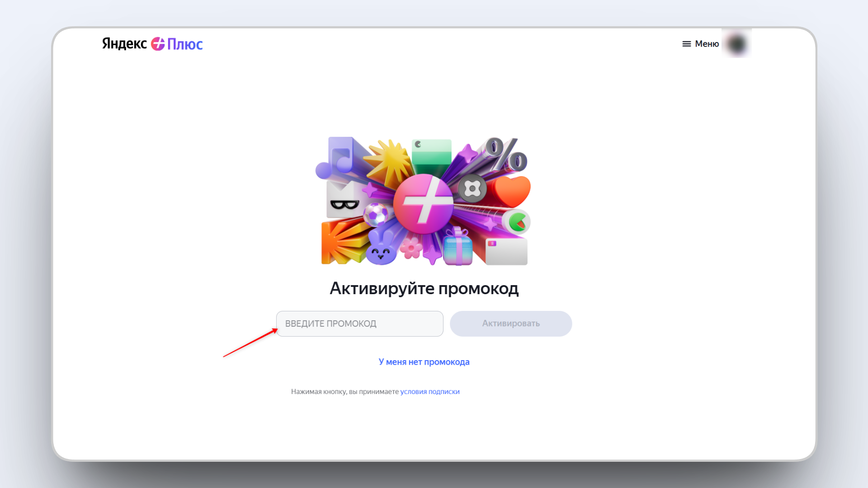Click the Активируйте промокод heading

424,288
